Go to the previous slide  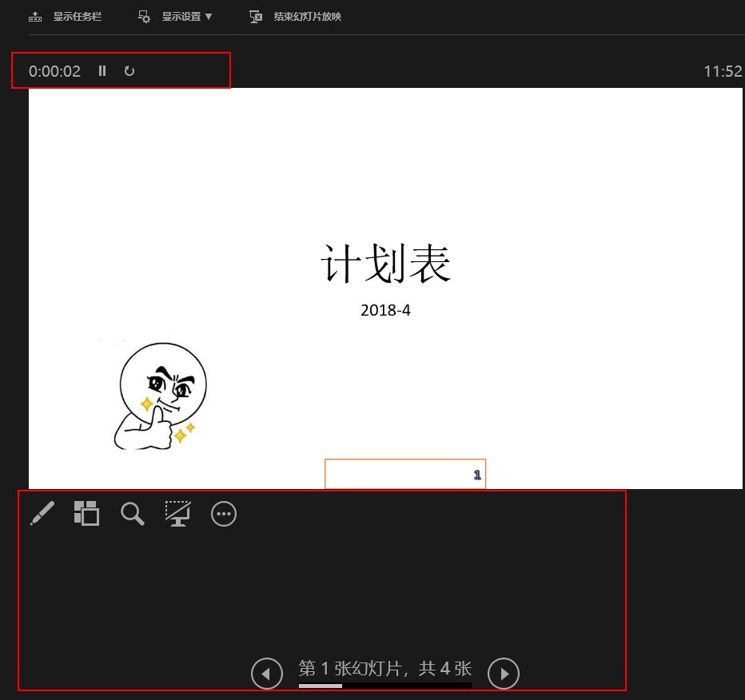[x=267, y=674]
